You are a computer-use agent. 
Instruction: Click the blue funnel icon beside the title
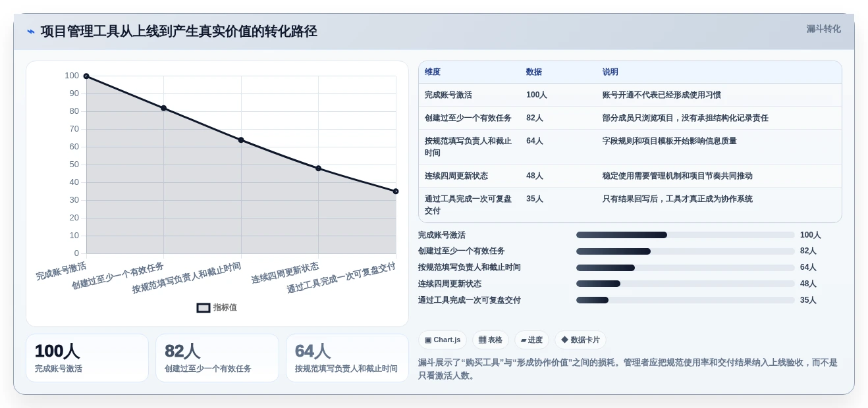31,32
